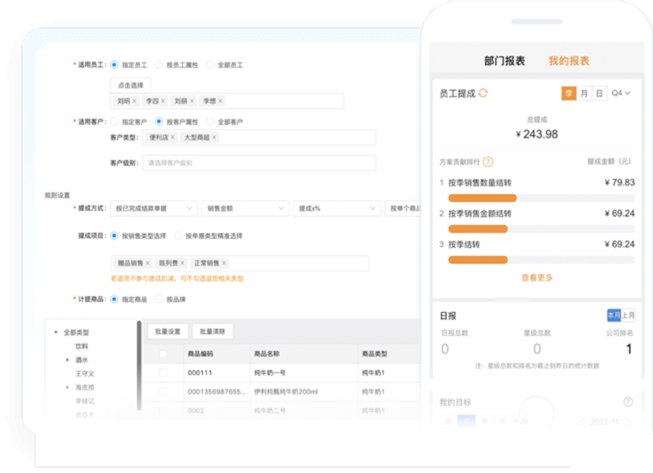Image resolution: width=653 pixels, height=473 pixels.
Task: Select 日 period tab in 员工提成
Action: point(599,93)
